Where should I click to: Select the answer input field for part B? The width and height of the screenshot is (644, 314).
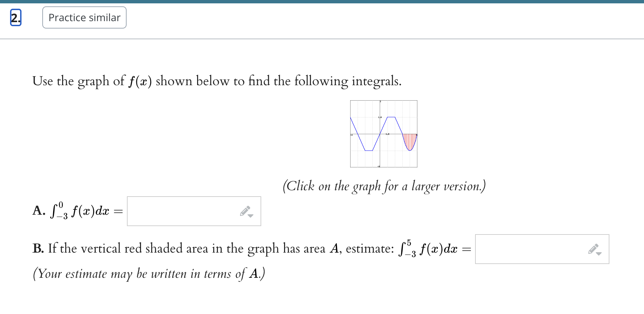coord(537,249)
